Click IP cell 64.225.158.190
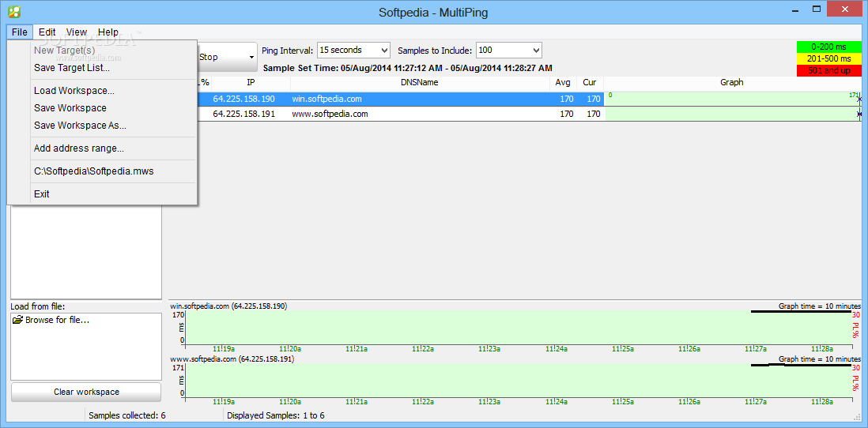 243,99
